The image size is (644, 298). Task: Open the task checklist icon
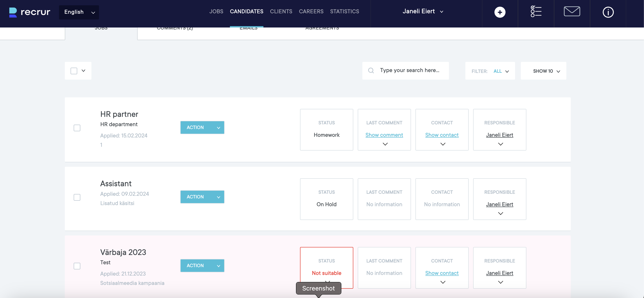[536, 12]
